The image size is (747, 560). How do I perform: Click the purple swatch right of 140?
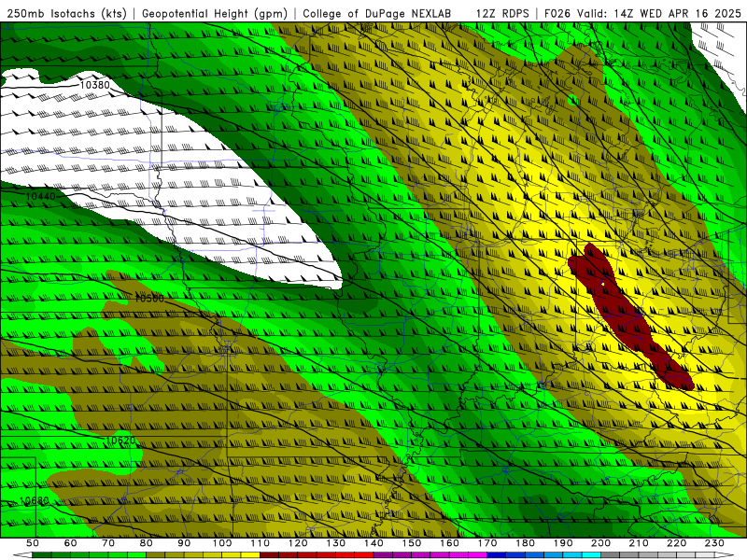pos(383,555)
